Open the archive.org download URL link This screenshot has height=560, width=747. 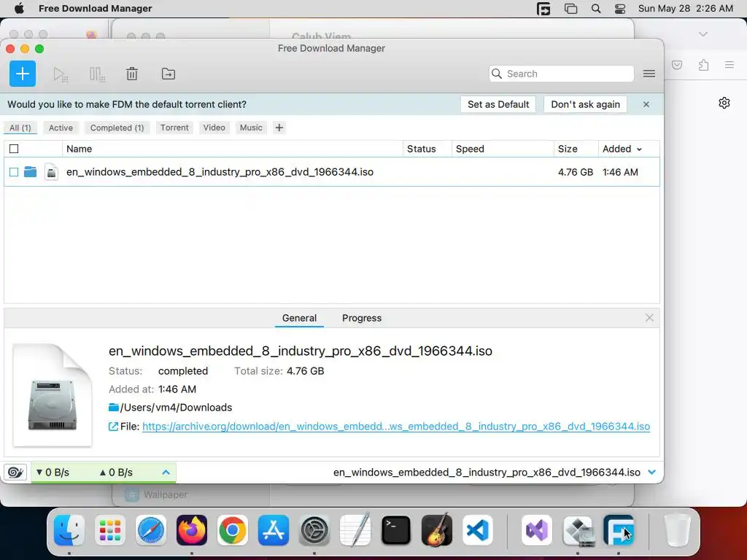(x=396, y=426)
